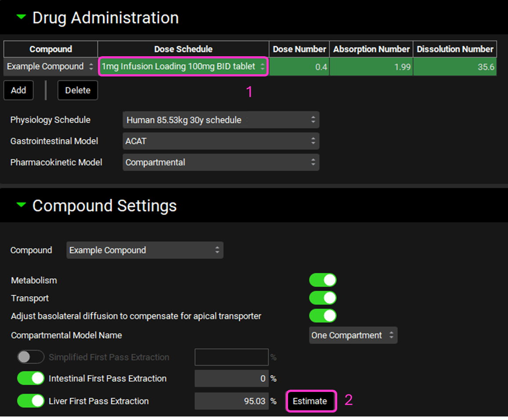This screenshot has width=508, height=420.
Task: Open the Dose Schedule dropdown in table
Action: click(x=183, y=67)
